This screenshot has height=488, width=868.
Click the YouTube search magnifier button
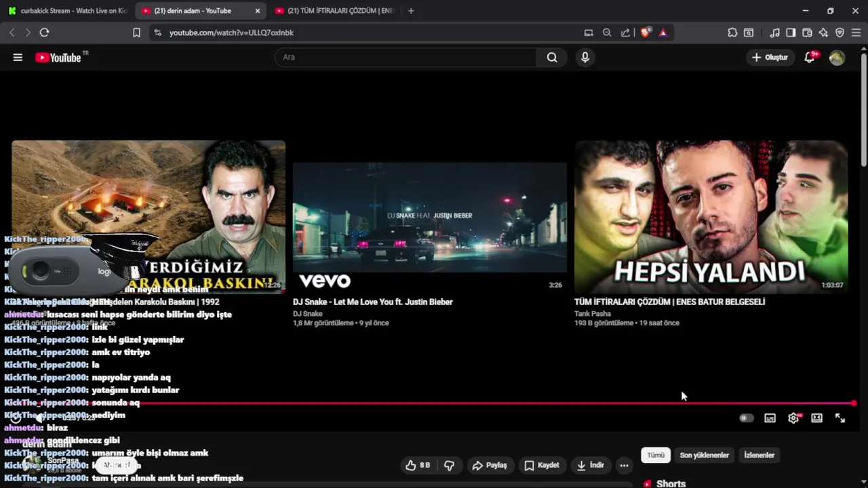click(552, 58)
